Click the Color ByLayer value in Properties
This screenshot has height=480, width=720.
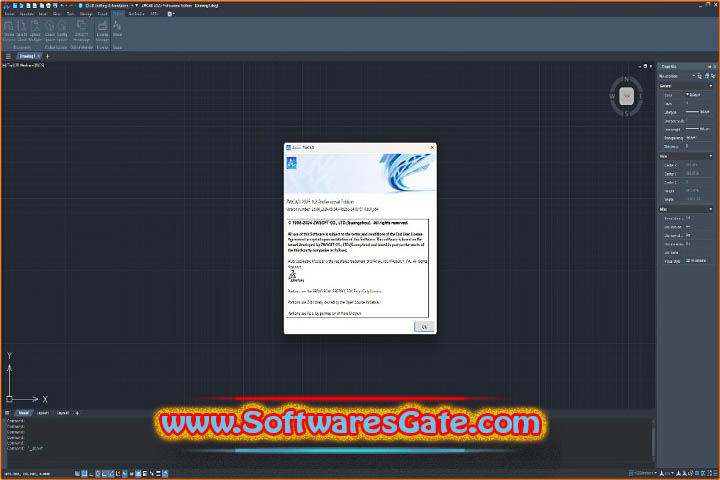pyautogui.click(x=698, y=95)
